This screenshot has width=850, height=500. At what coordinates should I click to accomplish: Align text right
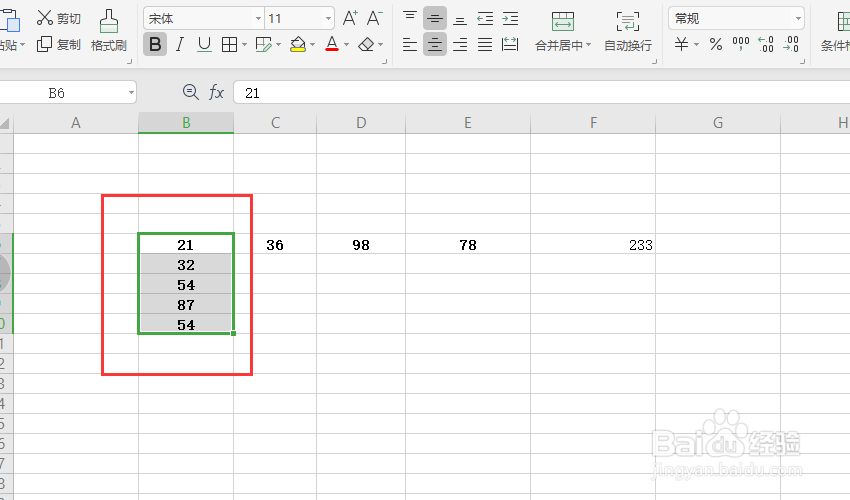pos(460,44)
